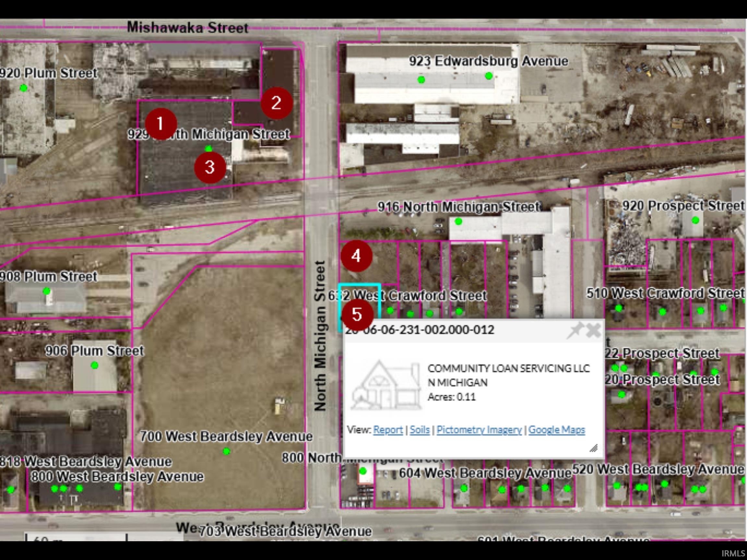Select red map marker number 5
The height and width of the screenshot is (560, 747).
(x=357, y=314)
